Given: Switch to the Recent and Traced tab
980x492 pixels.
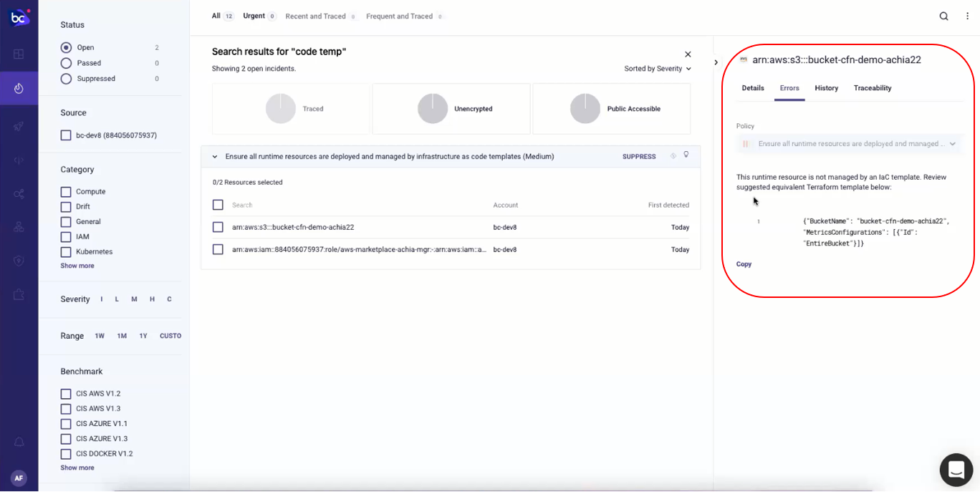Looking at the screenshot, I should point(321,16).
